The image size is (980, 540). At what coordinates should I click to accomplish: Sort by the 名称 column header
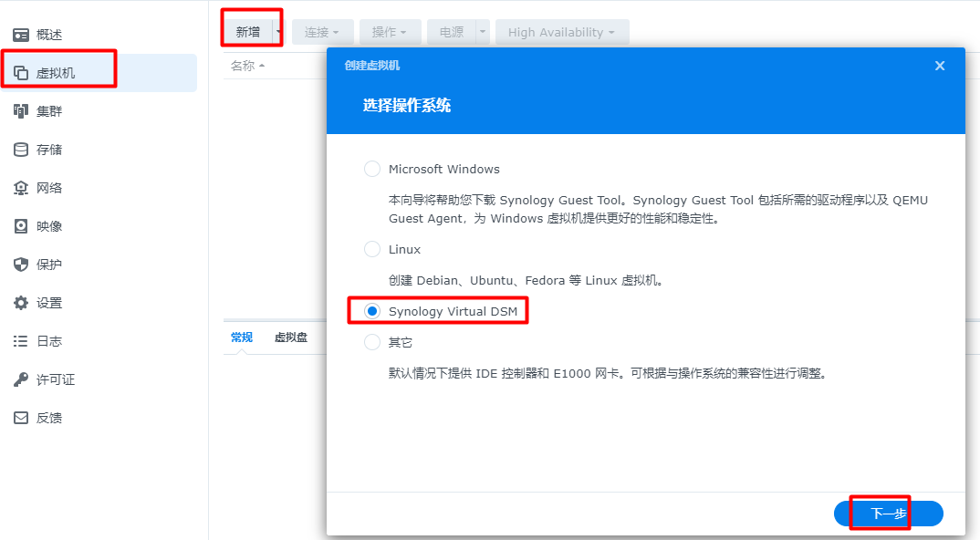[x=247, y=66]
